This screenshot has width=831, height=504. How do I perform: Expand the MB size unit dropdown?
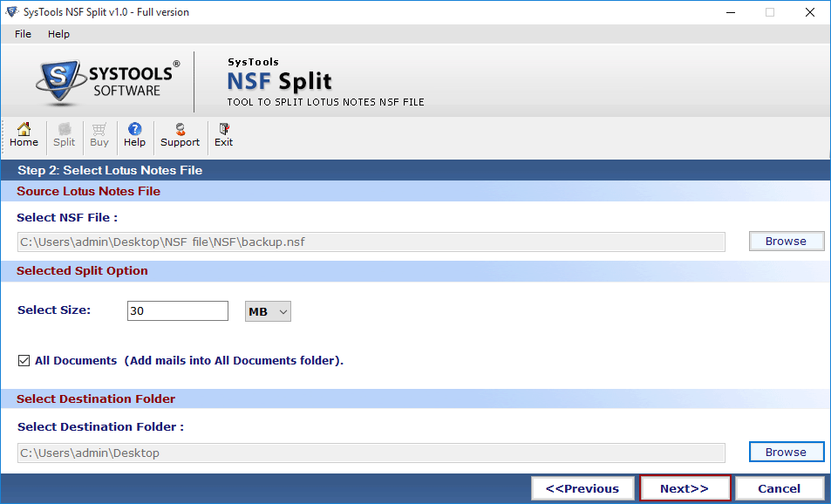tap(268, 311)
